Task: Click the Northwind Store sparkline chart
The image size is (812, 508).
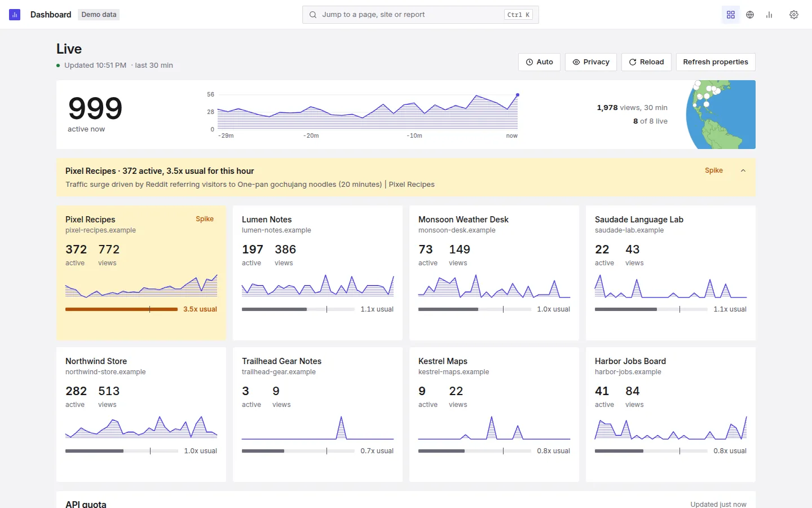Action: pos(141,427)
